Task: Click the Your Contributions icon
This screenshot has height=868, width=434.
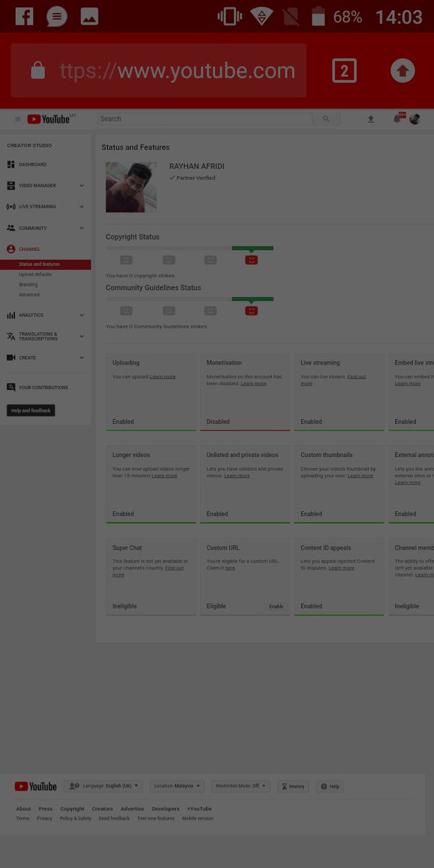Action: click(x=11, y=387)
